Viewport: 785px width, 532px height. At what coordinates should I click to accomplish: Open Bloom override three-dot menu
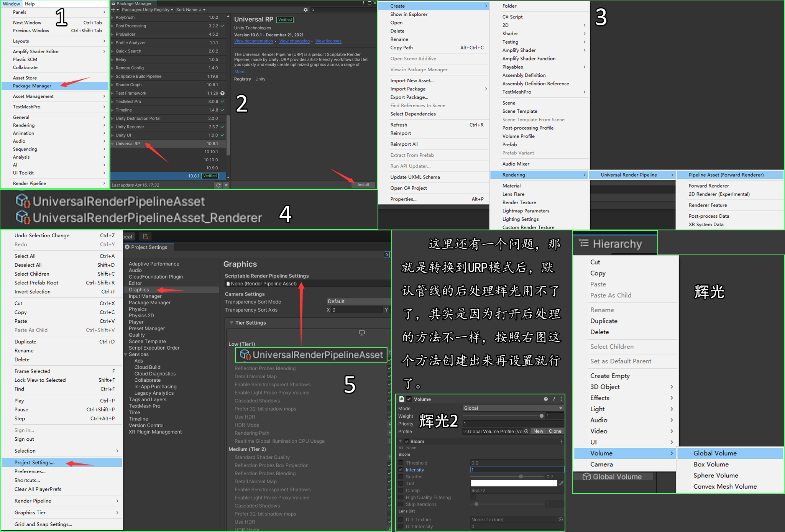(561, 442)
